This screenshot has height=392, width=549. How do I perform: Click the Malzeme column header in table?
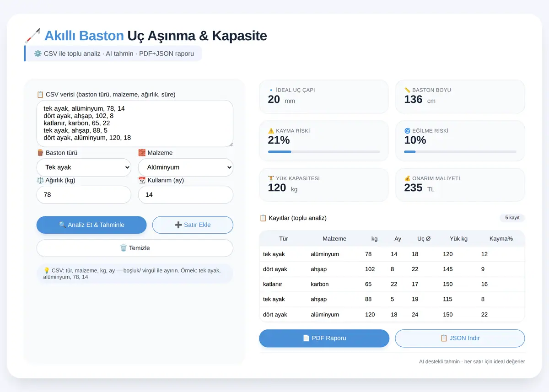pyautogui.click(x=334, y=239)
